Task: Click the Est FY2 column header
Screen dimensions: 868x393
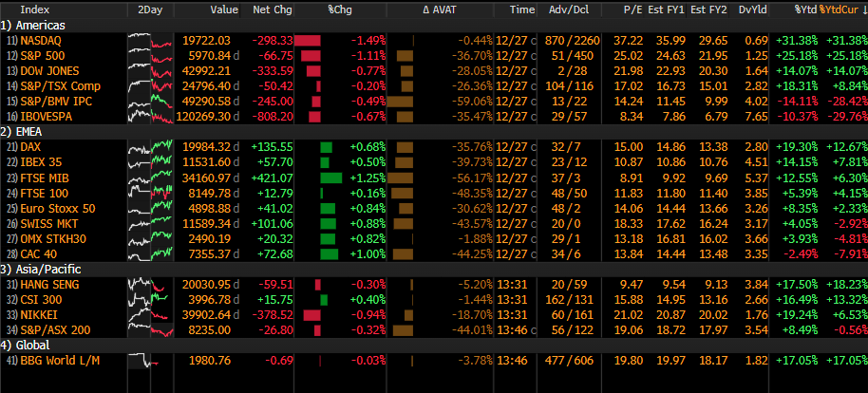Action: 709,9
